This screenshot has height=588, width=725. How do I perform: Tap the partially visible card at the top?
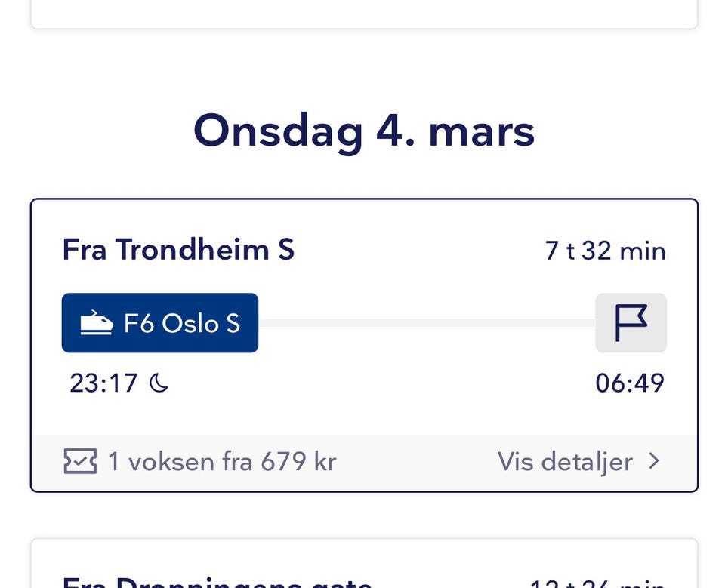coord(364,14)
